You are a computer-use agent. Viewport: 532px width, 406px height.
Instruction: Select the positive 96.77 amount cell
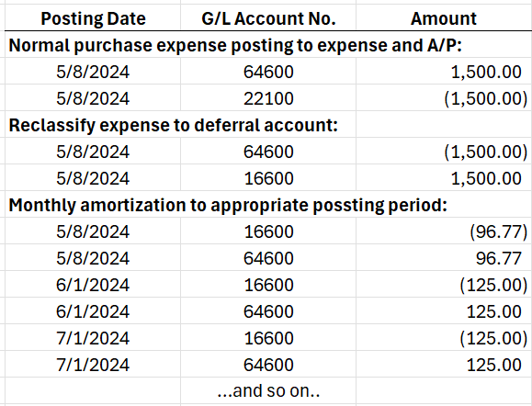click(x=444, y=258)
